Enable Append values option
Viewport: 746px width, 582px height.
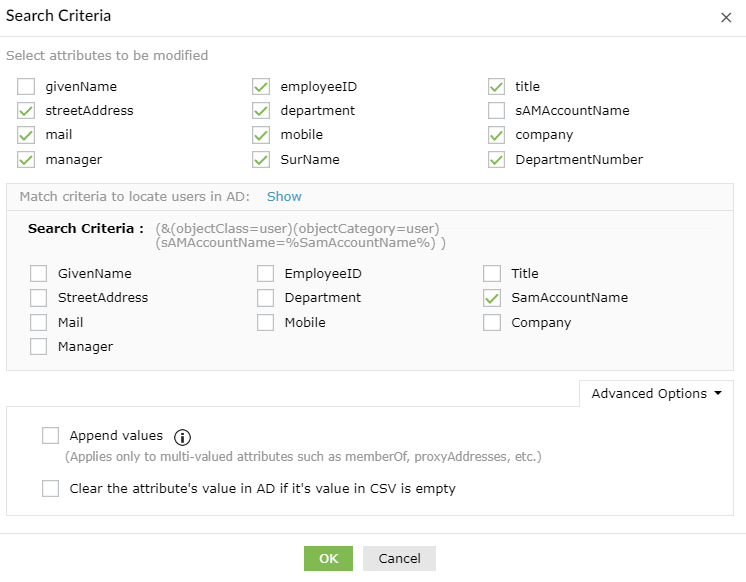pos(51,436)
